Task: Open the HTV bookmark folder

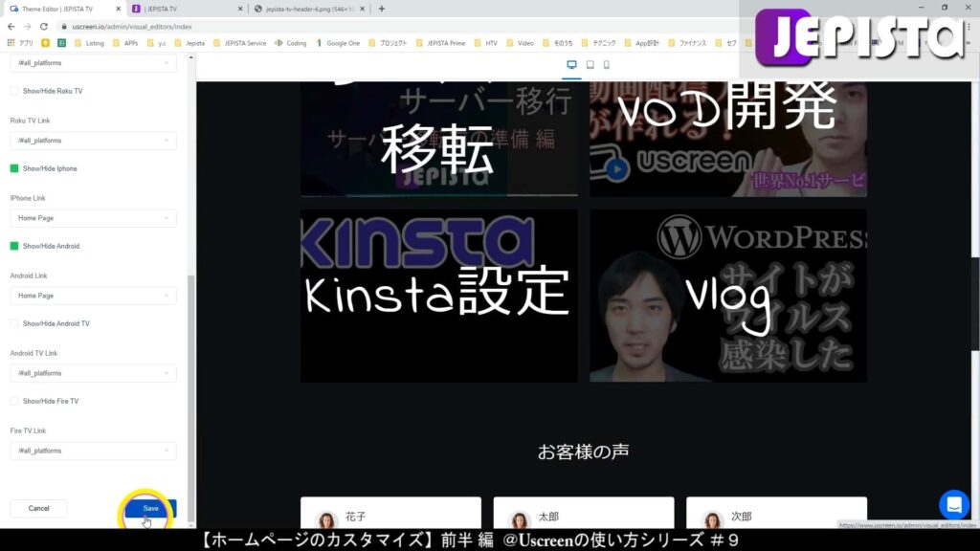Action: click(485, 43)
